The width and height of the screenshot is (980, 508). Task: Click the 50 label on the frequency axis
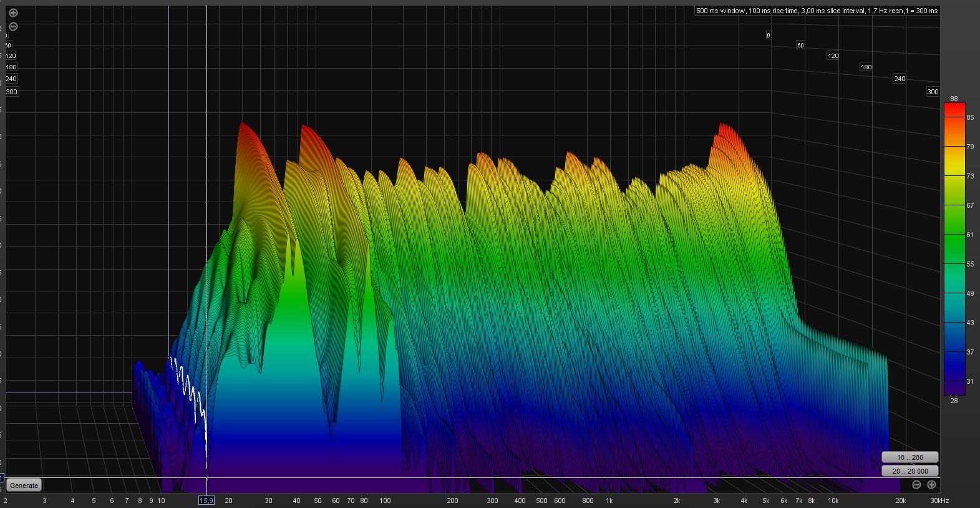(318, 501)
